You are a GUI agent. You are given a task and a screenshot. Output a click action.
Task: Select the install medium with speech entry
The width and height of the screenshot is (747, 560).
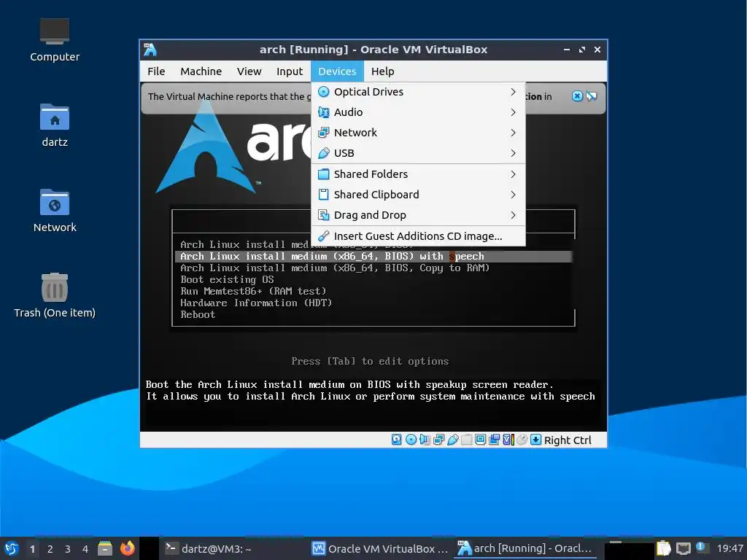tap(373, 256)
